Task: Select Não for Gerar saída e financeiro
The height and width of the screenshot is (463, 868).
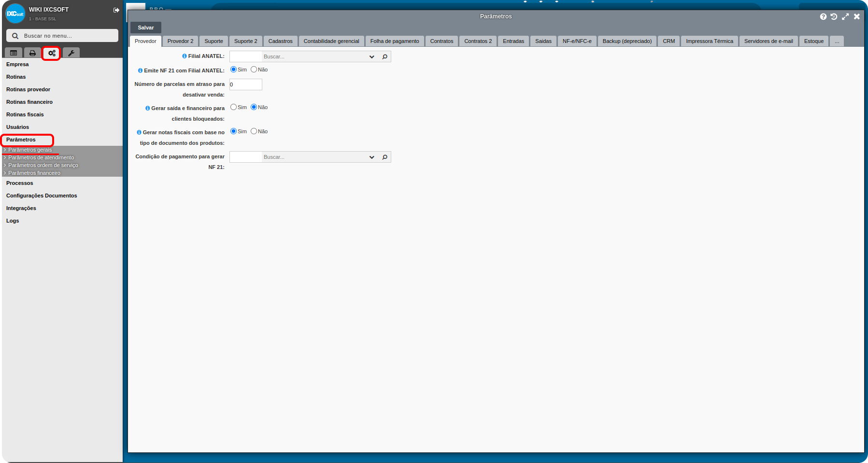Action: click(x=254, y=107)
